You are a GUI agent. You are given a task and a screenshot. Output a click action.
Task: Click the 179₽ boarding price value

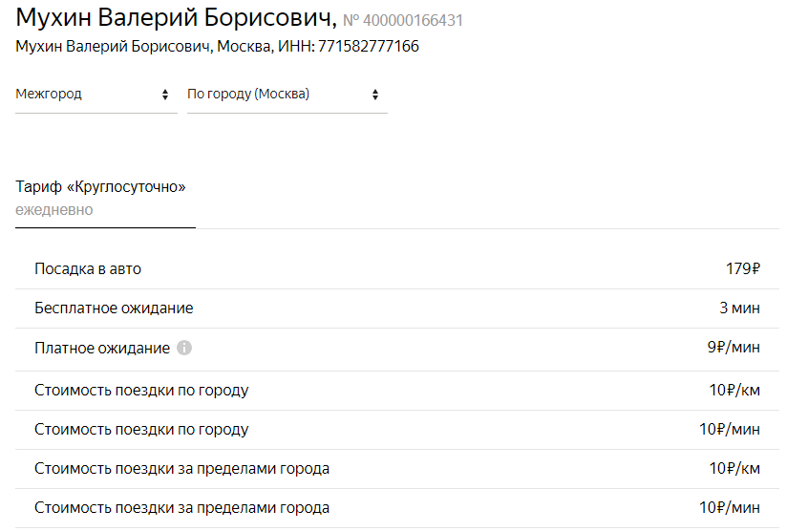pyautogui.click(x=743, y=269)
